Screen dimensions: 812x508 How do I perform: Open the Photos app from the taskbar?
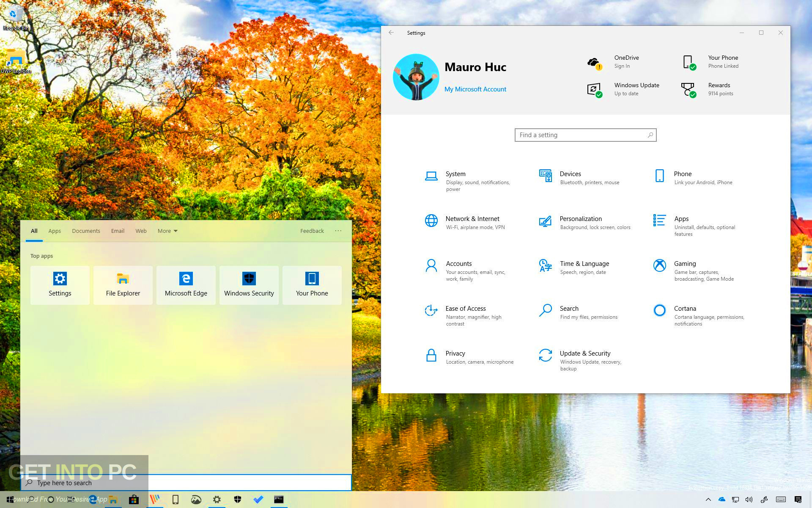[x=196, y=500]
